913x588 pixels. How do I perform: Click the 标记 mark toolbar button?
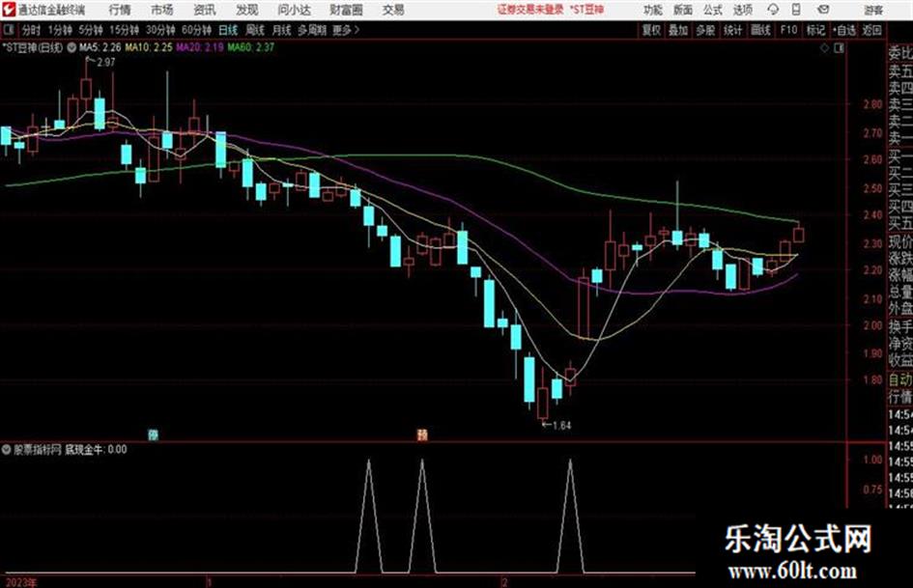click(x=815, y=30)
